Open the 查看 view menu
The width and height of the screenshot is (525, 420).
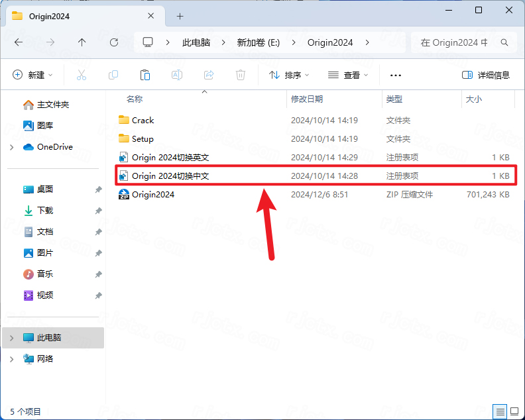(x=348, y=76)
